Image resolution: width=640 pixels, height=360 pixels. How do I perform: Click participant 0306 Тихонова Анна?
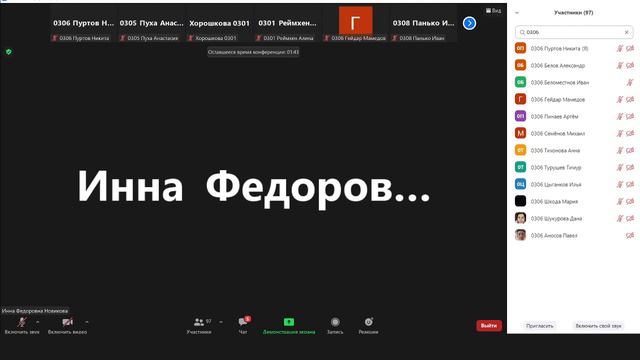pyautogui.click(x=573, y=151)
